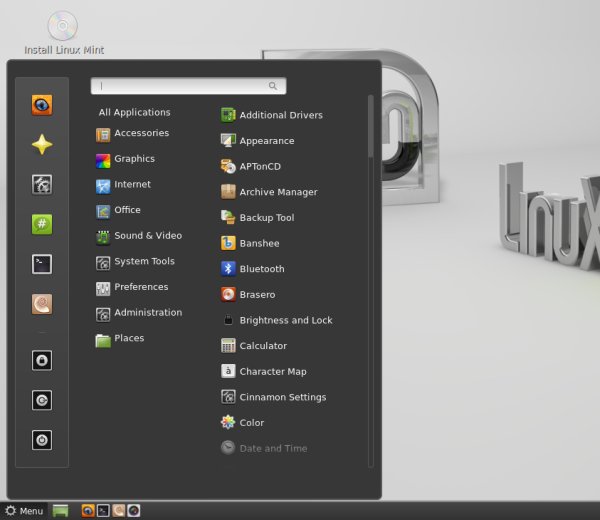Choose the Administration category
The width and height of the screenshot is (600, 520).
(x=147, y=313)
